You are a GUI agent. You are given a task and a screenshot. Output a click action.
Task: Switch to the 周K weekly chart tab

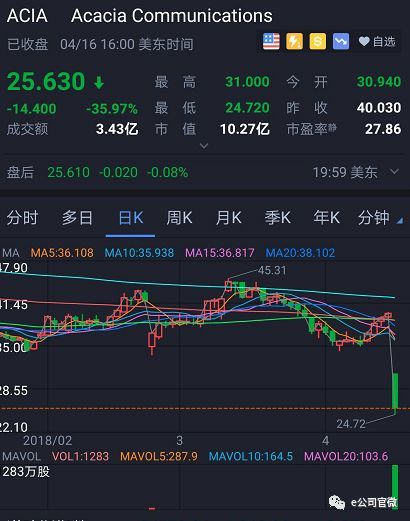(179, 218)
